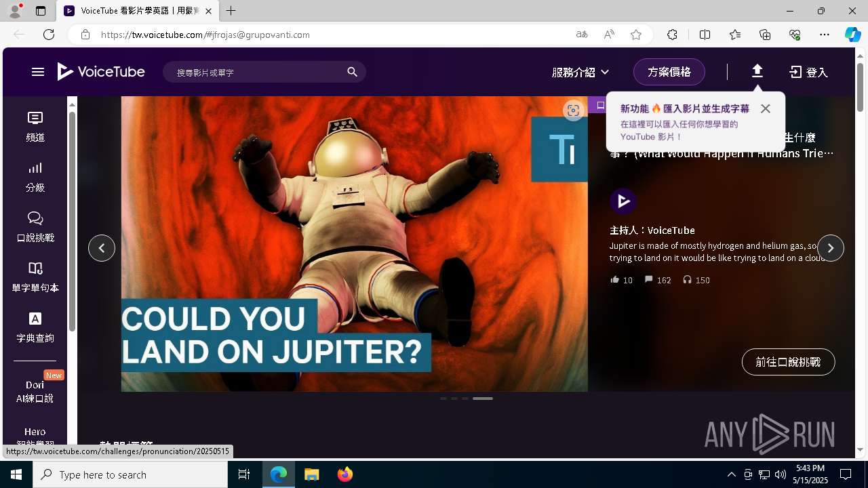Show the next carousel slide
The height and width of the screenshot is (488, 868).
831,248
